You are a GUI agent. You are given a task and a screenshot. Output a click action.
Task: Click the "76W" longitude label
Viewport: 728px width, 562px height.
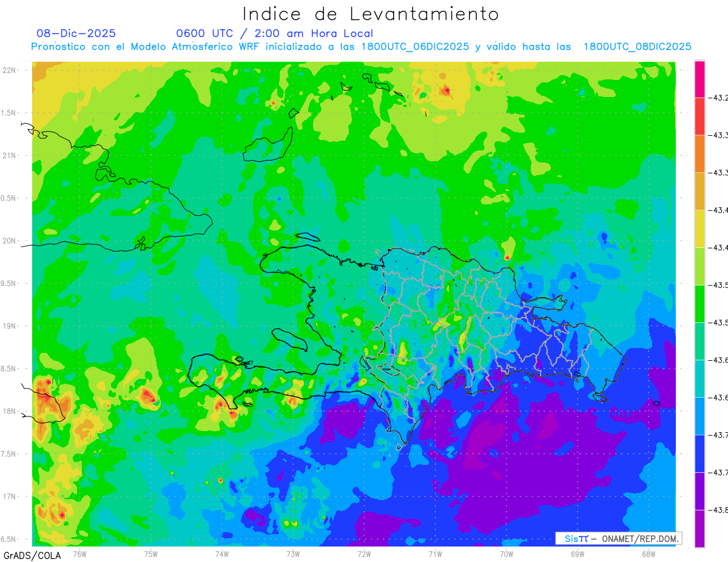pos(79,554)
